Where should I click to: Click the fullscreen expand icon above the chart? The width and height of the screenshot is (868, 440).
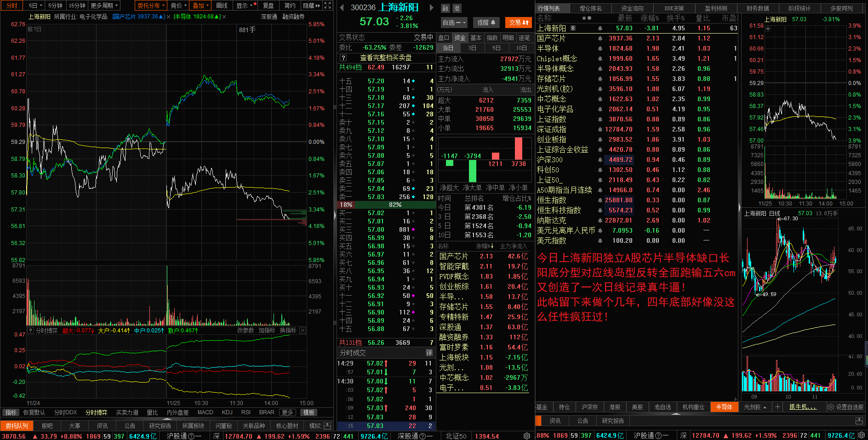[x=327, y=6]
